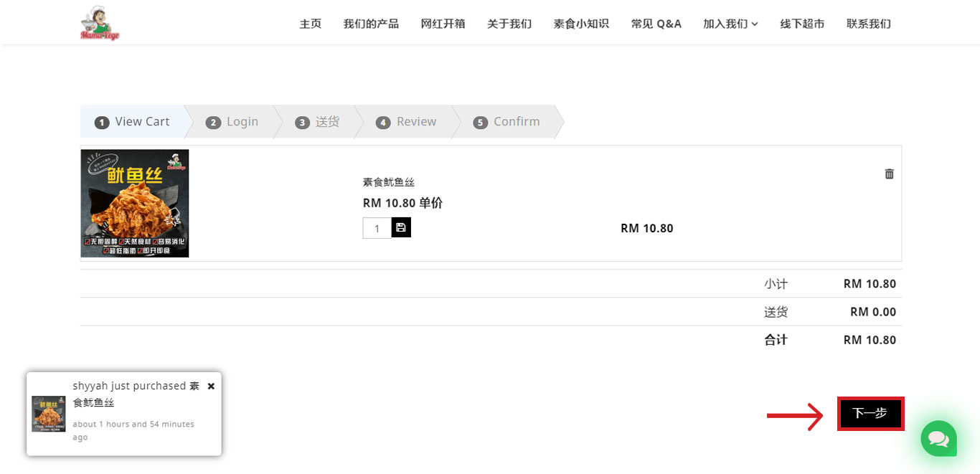Visit the 素食小知识 page

[x=581, y=24]
